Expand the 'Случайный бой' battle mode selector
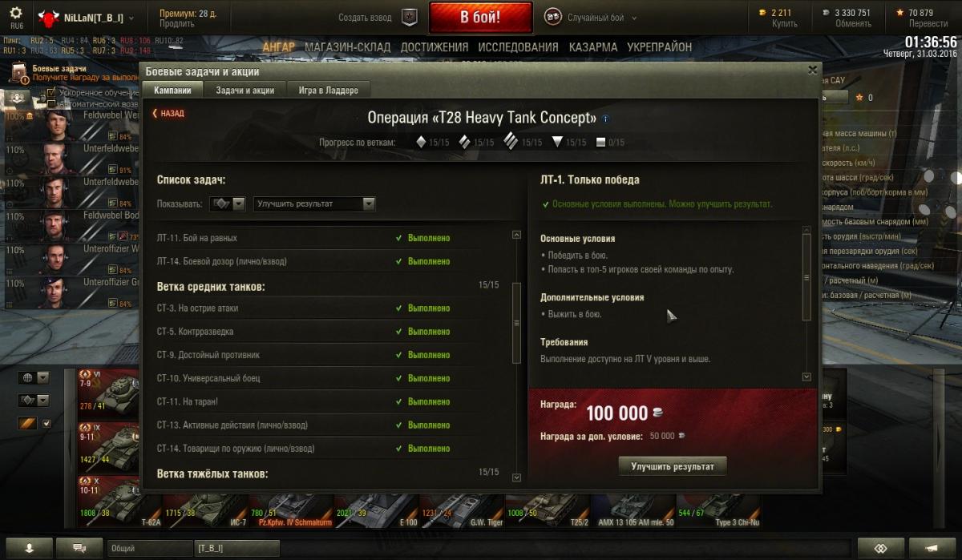The image size is (962, 560). (592, 17)
